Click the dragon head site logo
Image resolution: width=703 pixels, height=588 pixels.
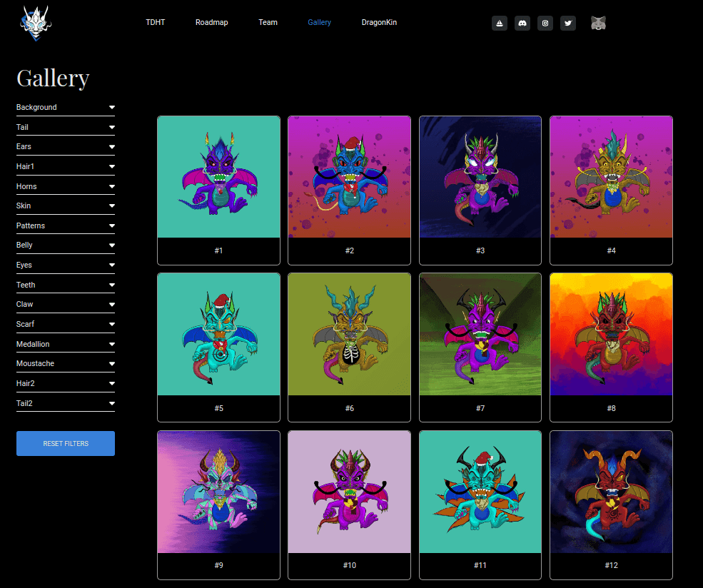(36, 22)
